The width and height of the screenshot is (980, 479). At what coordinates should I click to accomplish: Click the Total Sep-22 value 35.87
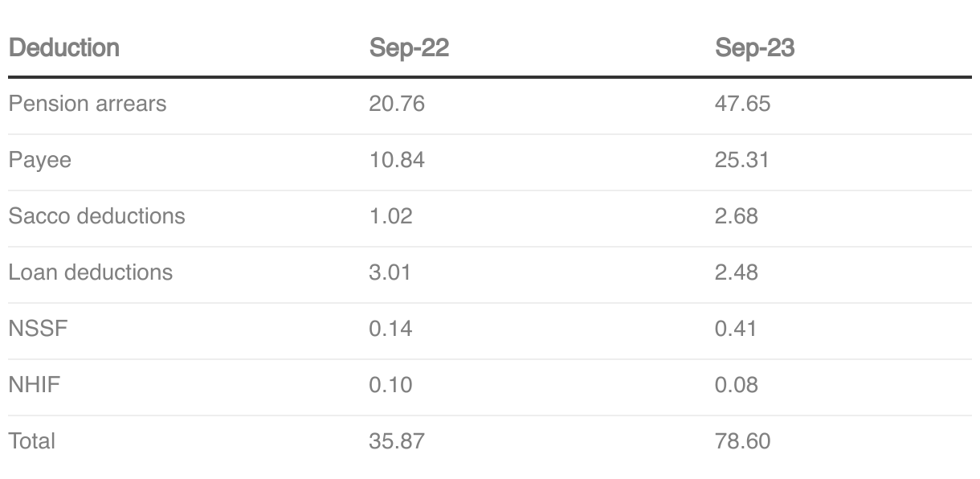tap(396, 441)
